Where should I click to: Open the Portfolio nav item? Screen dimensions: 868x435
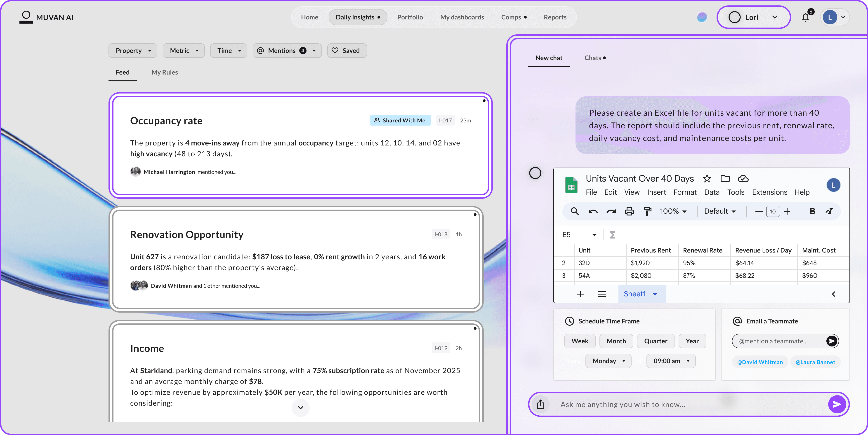(410, 17)
